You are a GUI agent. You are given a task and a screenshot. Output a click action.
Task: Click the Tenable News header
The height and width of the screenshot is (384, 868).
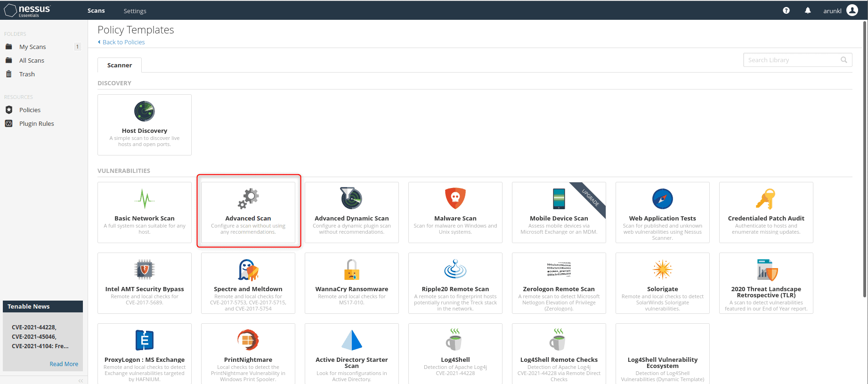[x=43, y=306]
